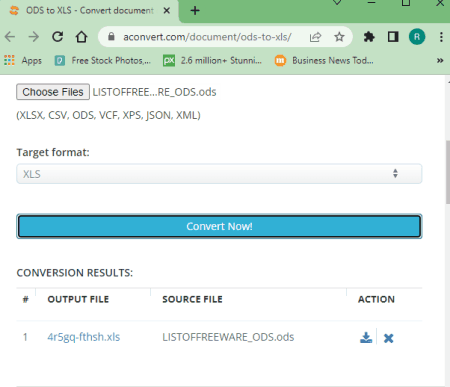
Task: Click the address bar URL
Action: [x=207, y=37]
